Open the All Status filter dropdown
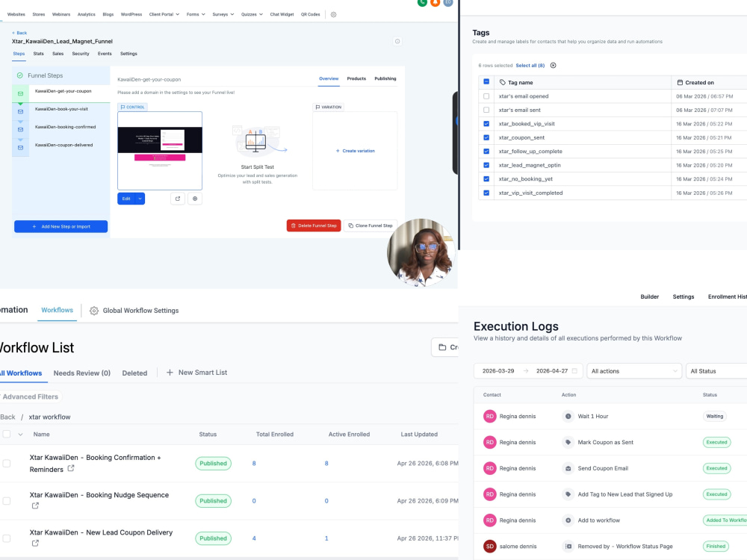 [x=716, y=371]
